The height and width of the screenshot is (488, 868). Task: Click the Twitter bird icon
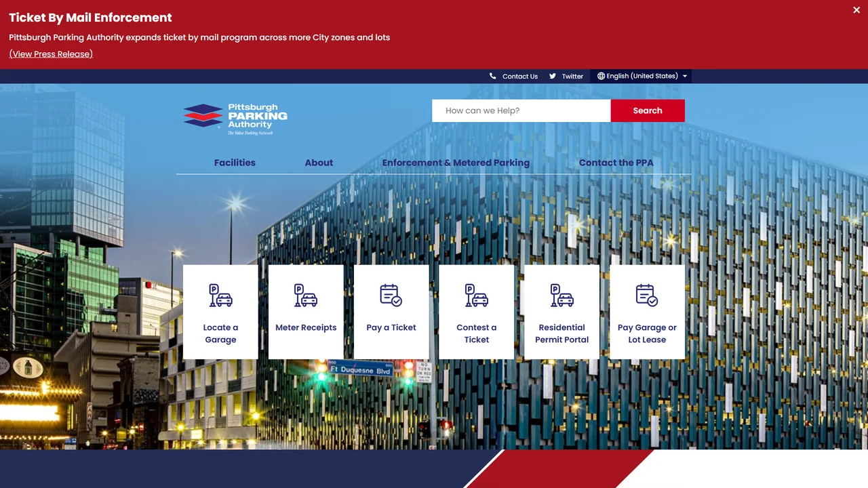coord(553,76)
